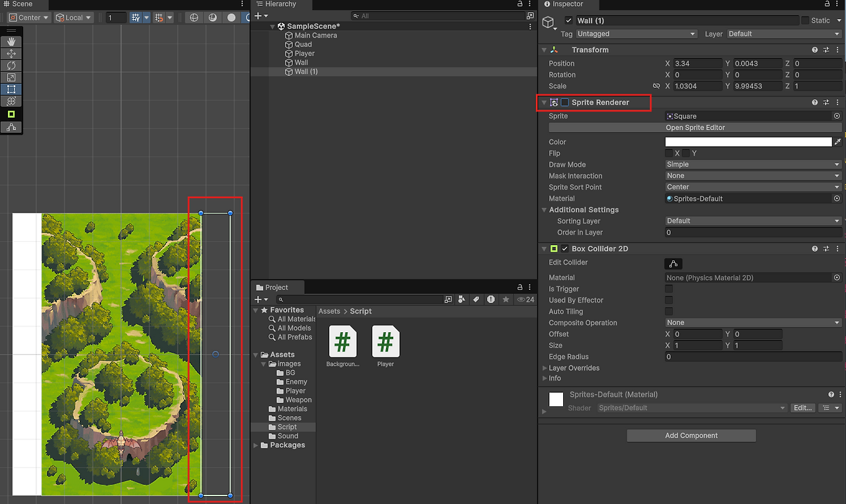Select Quad in Hierarchy
This screenshot has height=504, width=846.
303,44
